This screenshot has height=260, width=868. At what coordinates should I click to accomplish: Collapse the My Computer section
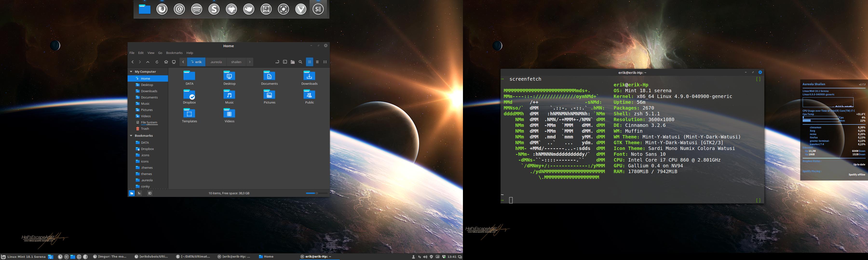131,72
